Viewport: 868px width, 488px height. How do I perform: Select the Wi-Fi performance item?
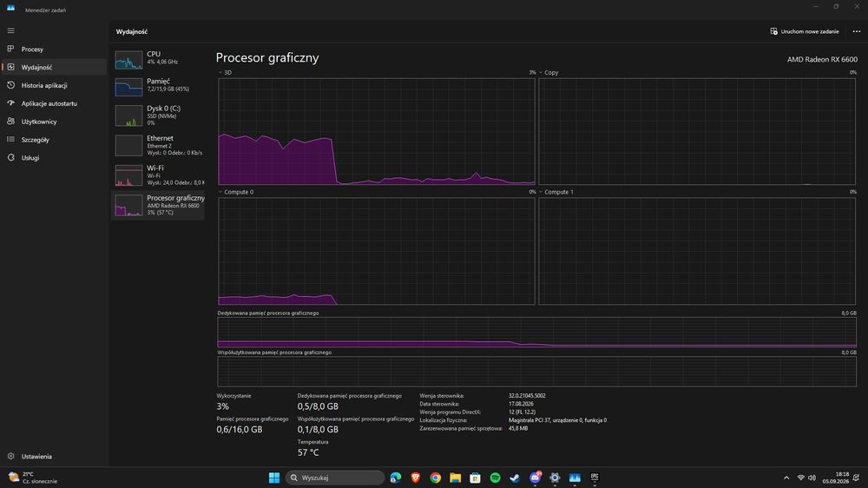pos(158,175)
